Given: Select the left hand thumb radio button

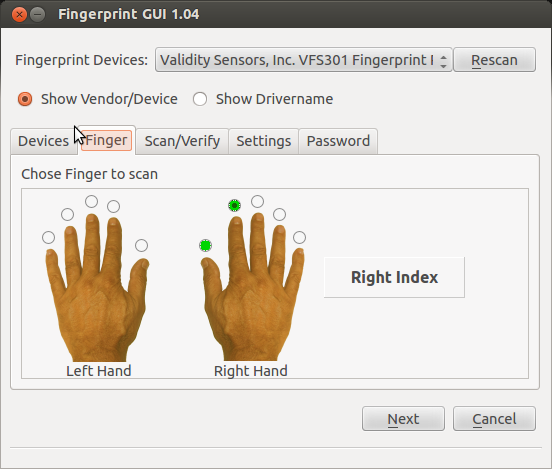Looking at the screenshot, I should (141, 245).
